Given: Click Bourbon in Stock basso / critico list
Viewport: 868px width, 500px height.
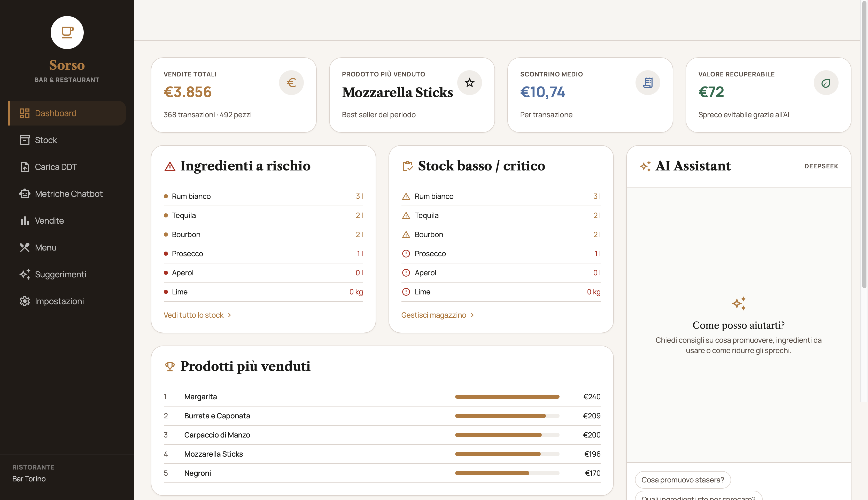Looking at the screenshot, I should click(429, 235).
